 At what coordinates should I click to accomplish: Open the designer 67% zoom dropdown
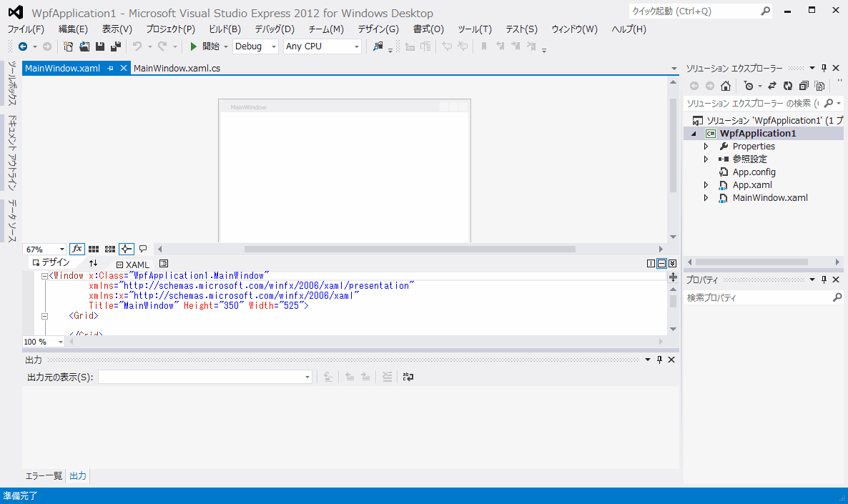tap(44, 249)
